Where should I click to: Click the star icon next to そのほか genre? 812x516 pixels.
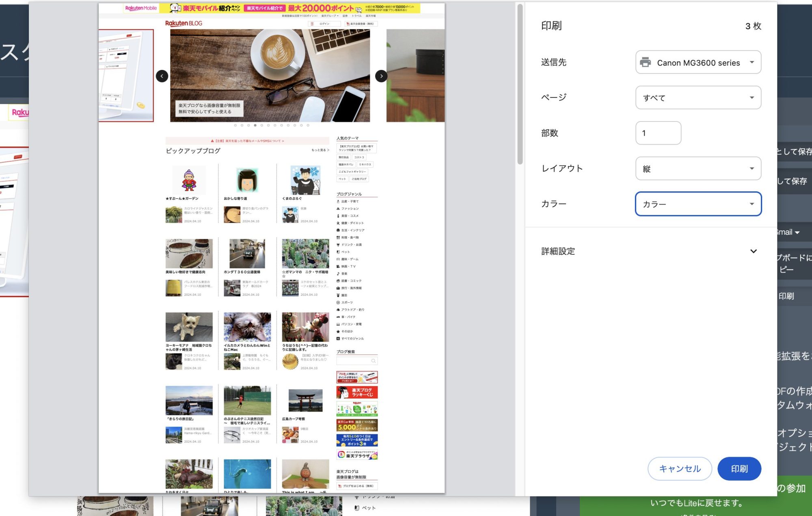click(x=338, y=331)
